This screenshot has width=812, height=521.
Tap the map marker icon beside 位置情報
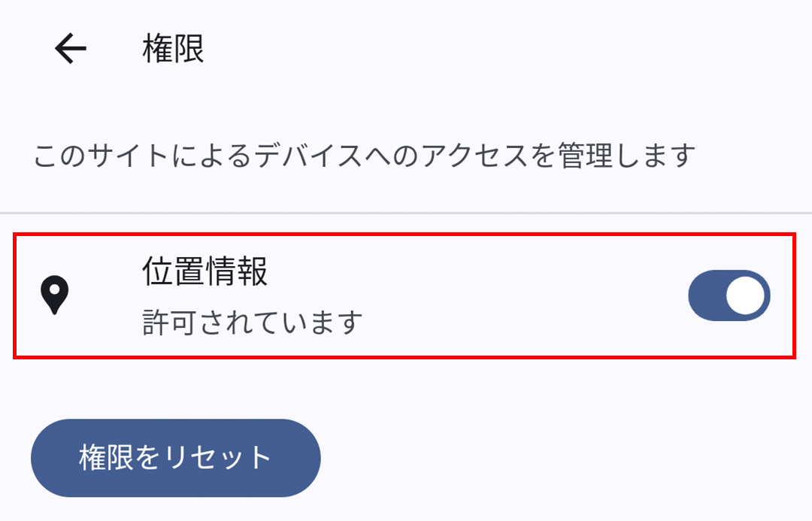(54, 295)
